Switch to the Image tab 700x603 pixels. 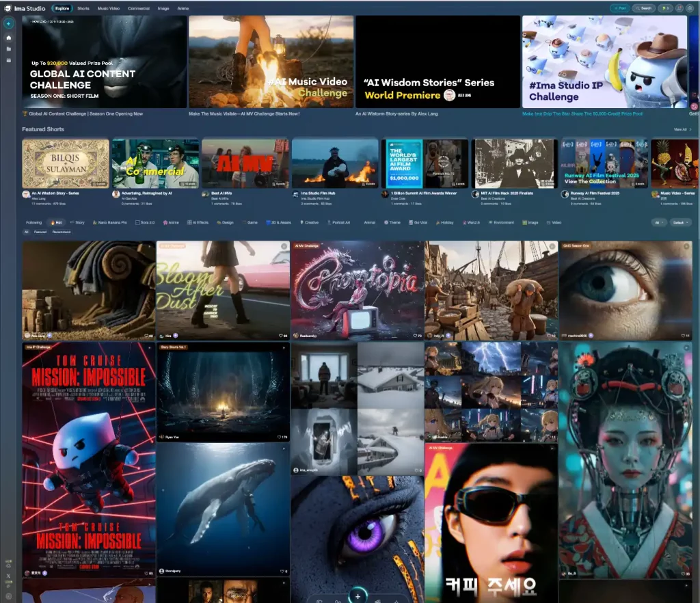tap(163, 8)
